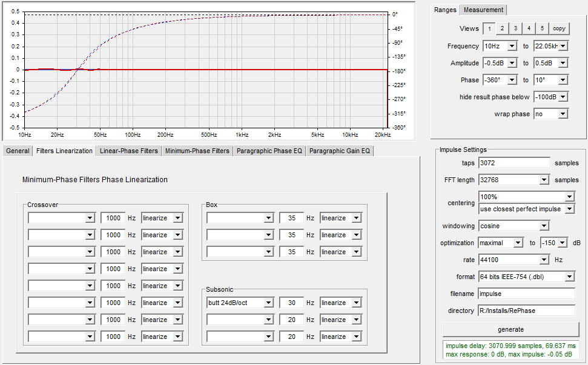Open the Minimum-Phase Filters tab

click(197, 151)
